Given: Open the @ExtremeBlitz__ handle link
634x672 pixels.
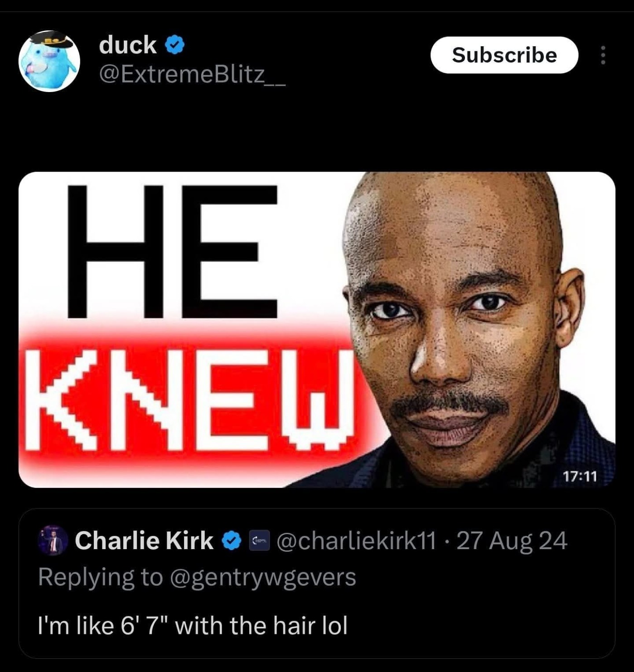Looking at the screenshot, I should click(x=192, y=75).
